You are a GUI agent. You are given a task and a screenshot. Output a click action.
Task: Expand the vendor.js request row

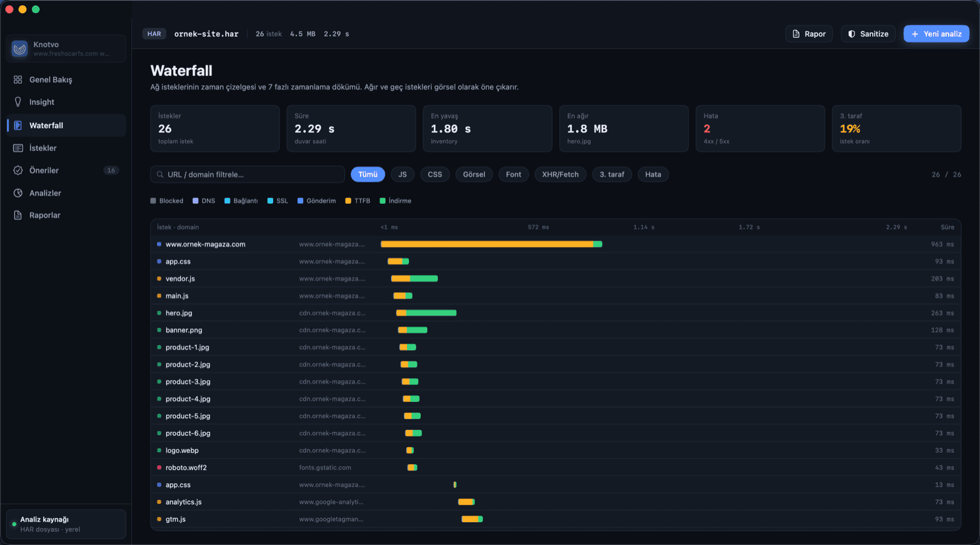click(x=555, y=278)
